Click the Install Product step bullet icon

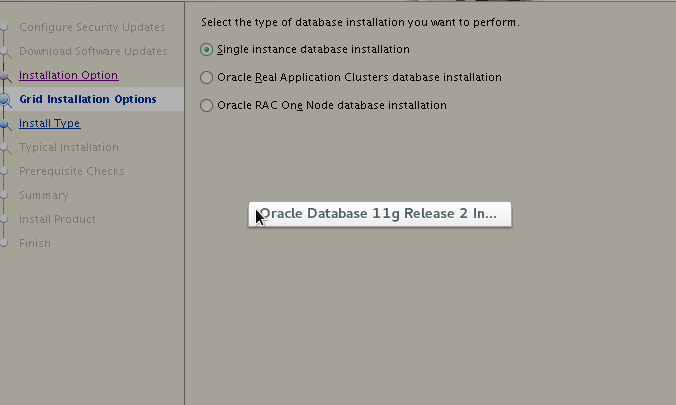pos(5,219)
